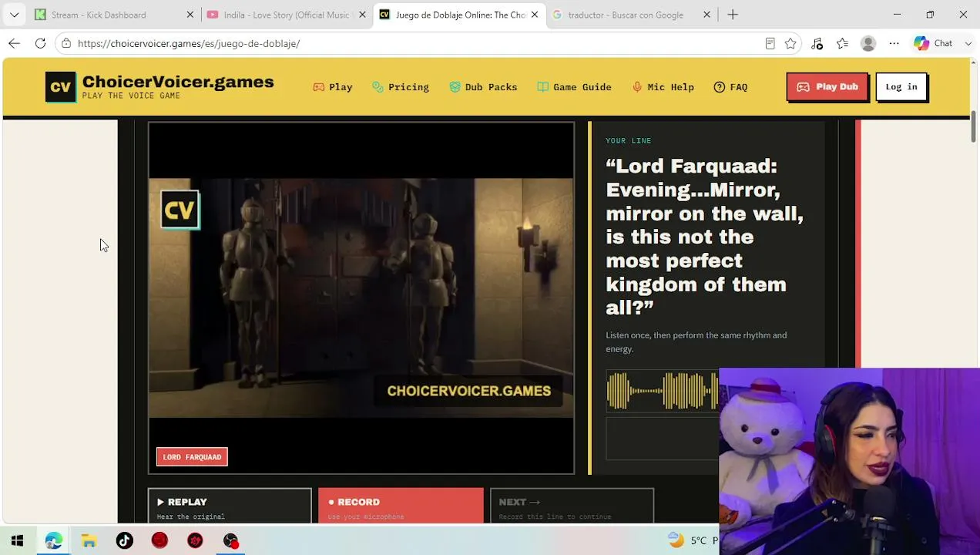The width and height of the screenshot is (980, 555).
Task: Open a new browser tab
Action: pyautogui.click(x=733, y=15)
